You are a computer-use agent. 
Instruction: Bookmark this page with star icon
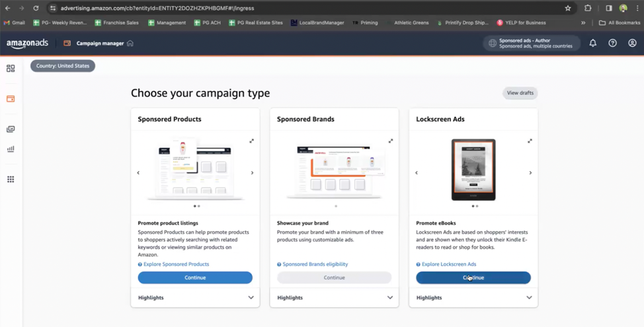point(567,8)
